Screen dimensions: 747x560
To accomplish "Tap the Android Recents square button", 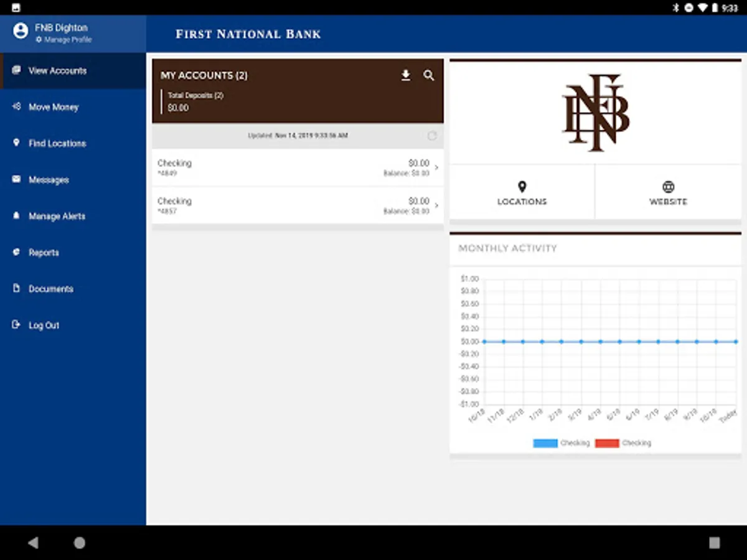I will [x=715, y=543].
